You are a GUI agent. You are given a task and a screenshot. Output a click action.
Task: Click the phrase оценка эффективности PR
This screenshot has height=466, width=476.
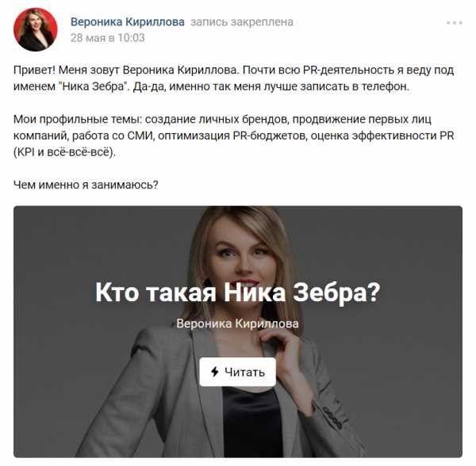tap(382, 136)
